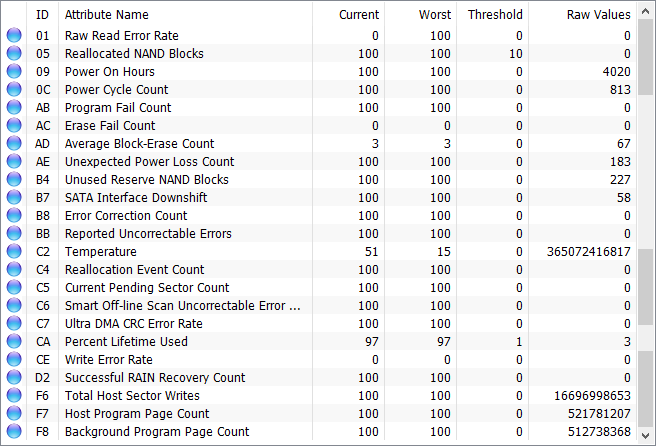The height and width of the screenshot is (446, 656).
Task: Click the status orb for Percent Lifetime Used
Action: (x=14, y=341)
